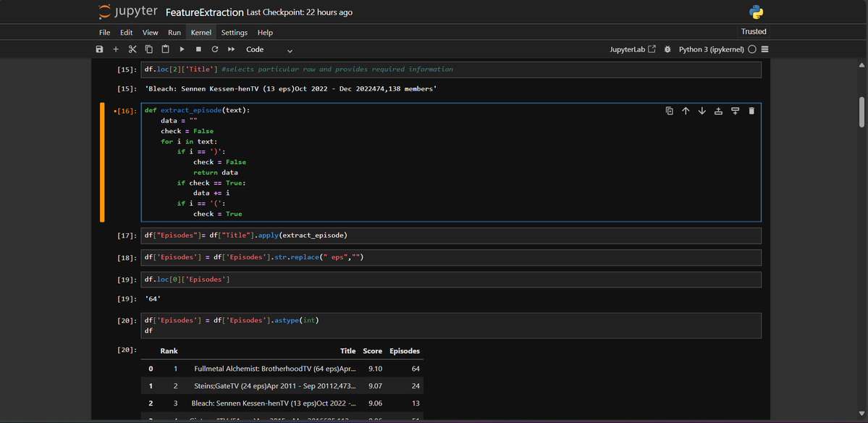
Task: Open the Kernel menu
Action: [201, 33]
